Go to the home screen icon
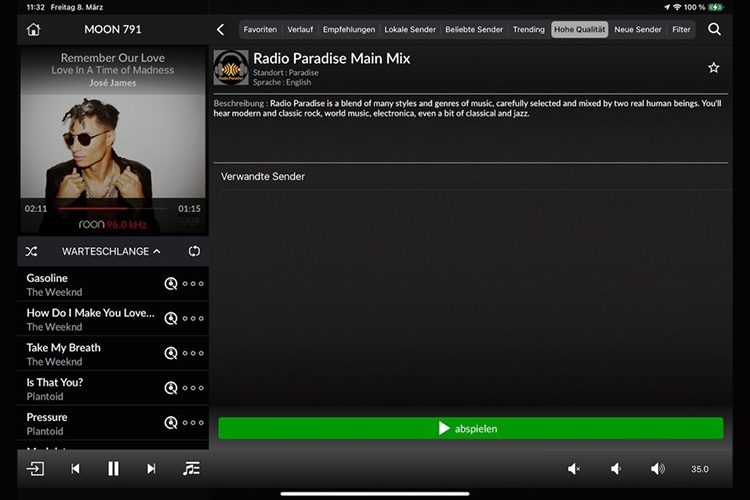 coord(33,30)
